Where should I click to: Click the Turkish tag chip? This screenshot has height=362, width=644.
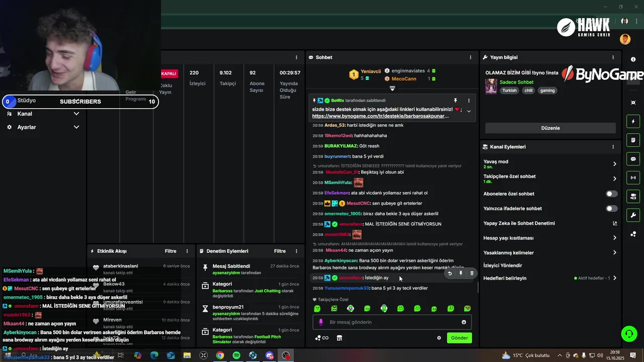[510, 90]
